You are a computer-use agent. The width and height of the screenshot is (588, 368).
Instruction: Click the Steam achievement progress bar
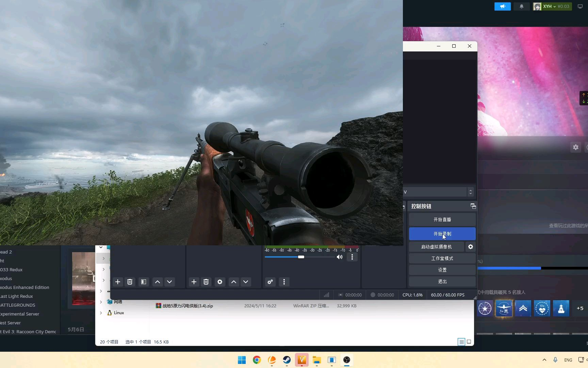[533, 268]
